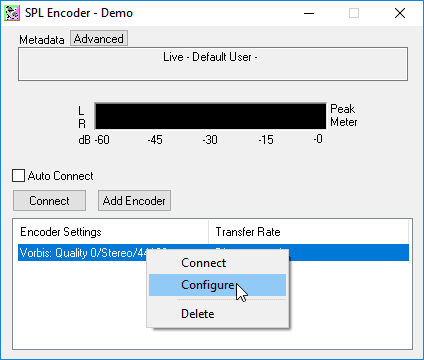Choose Delete from the context menu
Screen dimensions: 424x360
click(x=217, y=314)
